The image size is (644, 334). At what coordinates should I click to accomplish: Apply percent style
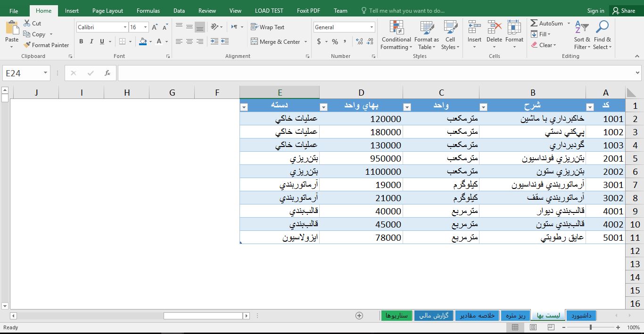[x=335, y=41]
